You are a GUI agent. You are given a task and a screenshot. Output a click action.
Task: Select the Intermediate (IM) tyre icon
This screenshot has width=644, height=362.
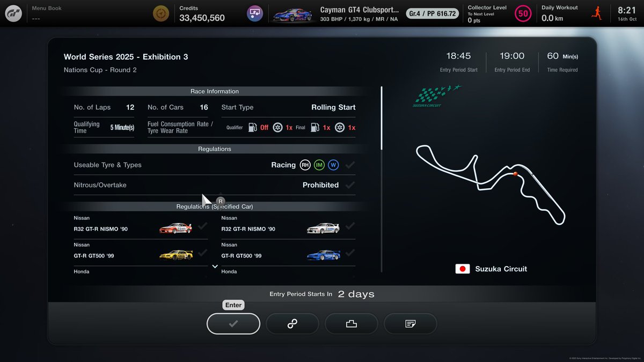tap(319, 165)
